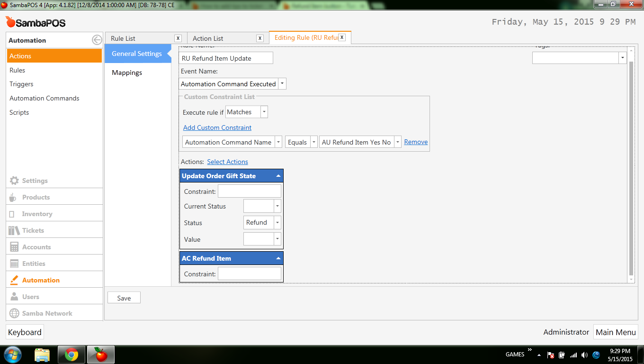Open the Event Name dropdown
Screen dimensions: 644x364
(282, 84)
